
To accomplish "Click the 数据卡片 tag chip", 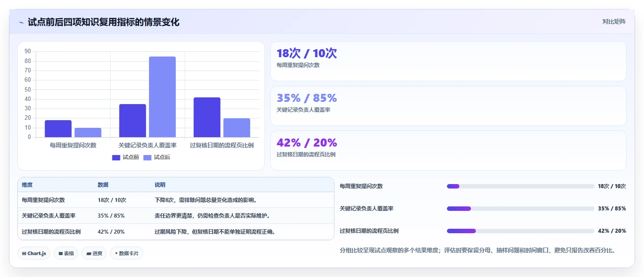I will 127,253.
